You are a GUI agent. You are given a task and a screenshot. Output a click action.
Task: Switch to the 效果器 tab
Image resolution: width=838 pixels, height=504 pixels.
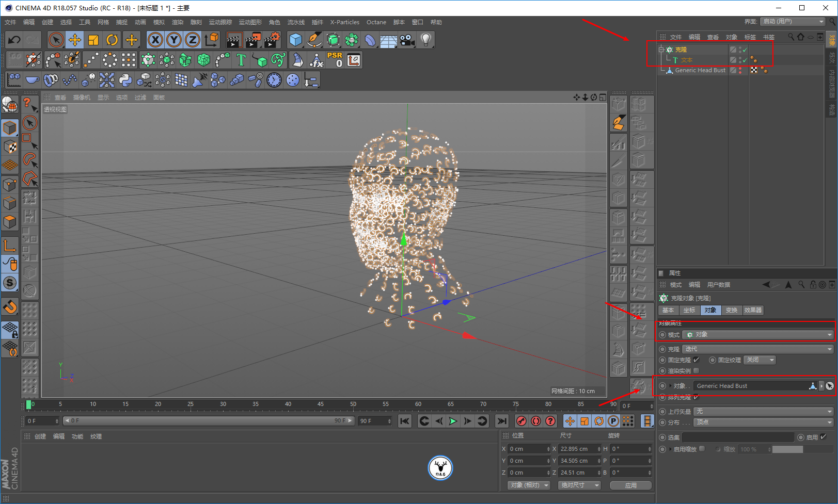click(x=752, y=310)
